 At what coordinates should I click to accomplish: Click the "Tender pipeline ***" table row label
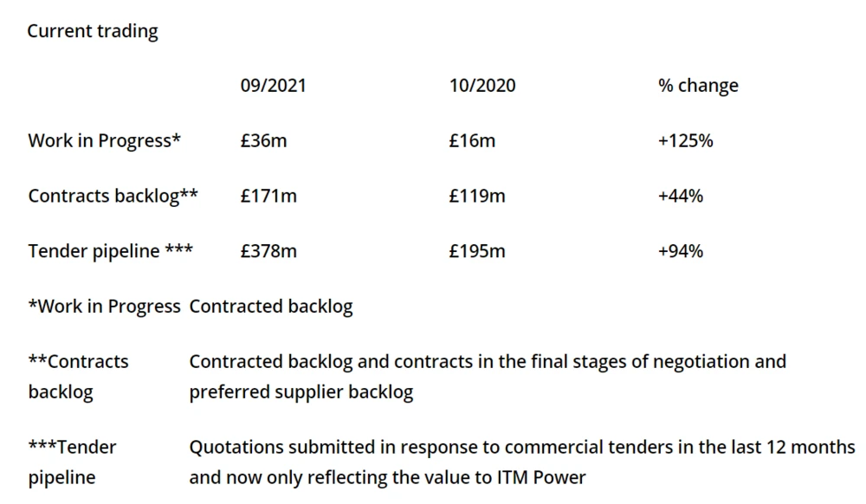point(110,251)
